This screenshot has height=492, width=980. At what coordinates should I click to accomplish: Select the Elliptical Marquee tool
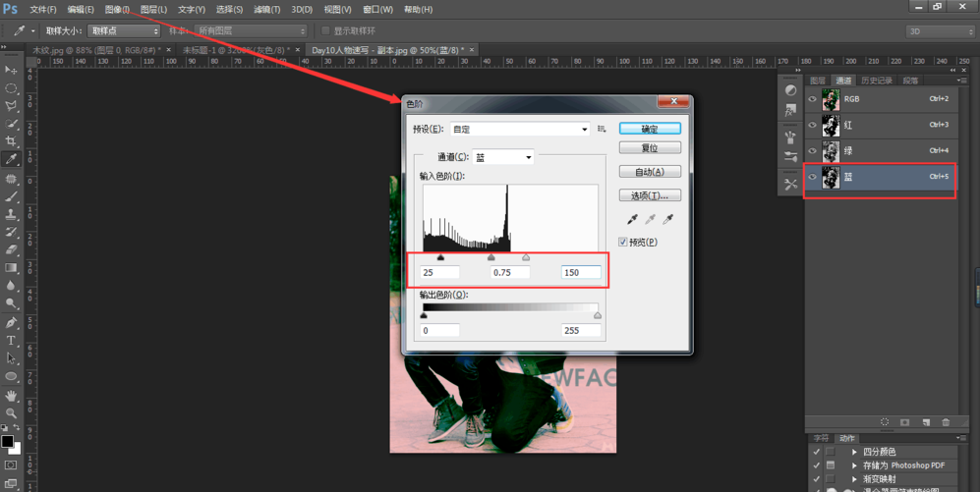(11, 88)
